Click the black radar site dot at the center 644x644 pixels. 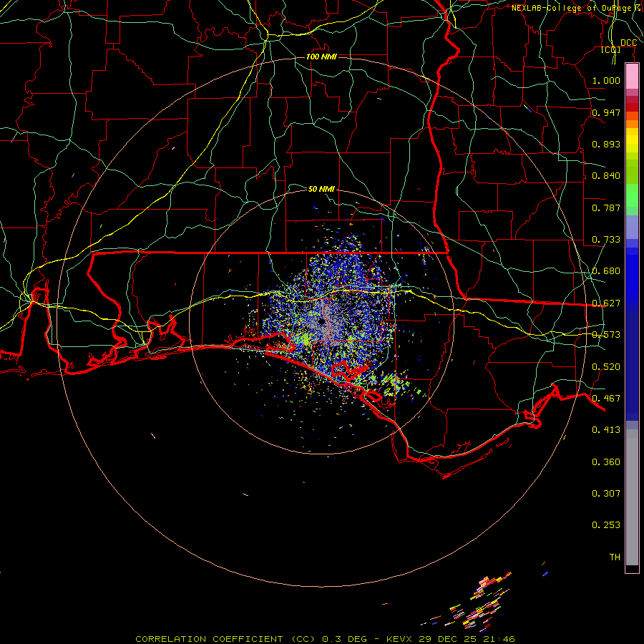[x=321, y=321]
